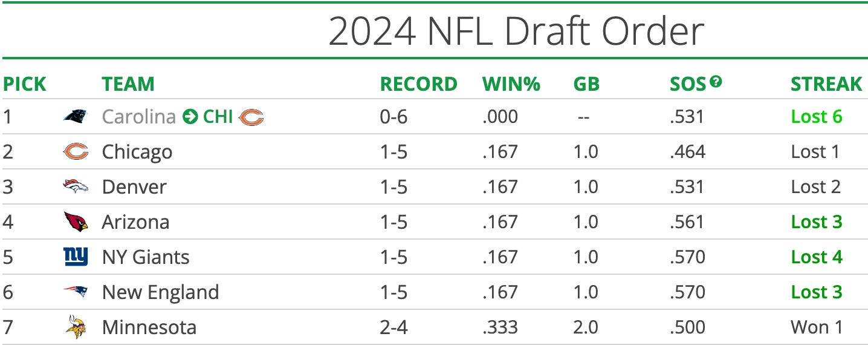Sort table by the RECORD column header

[418, 84]
